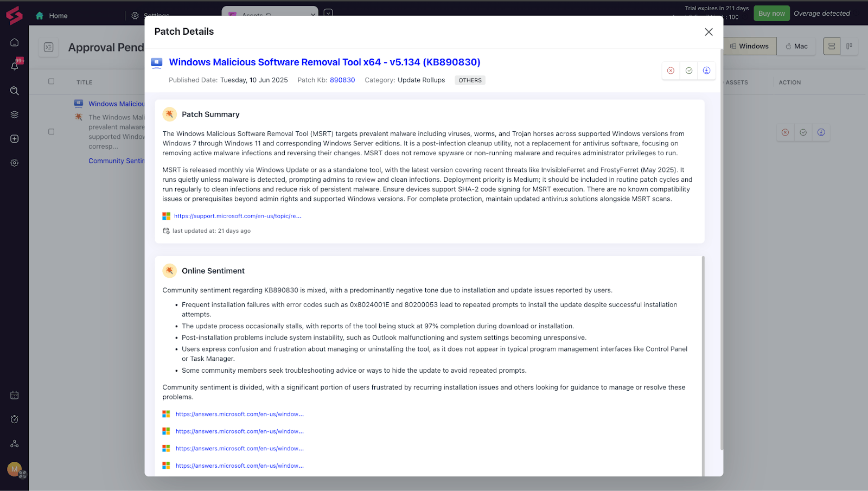Viewport: 868px width, 491px height.
Task: Open the sidebar search magnifier icon
Action: tap(15, 91)
